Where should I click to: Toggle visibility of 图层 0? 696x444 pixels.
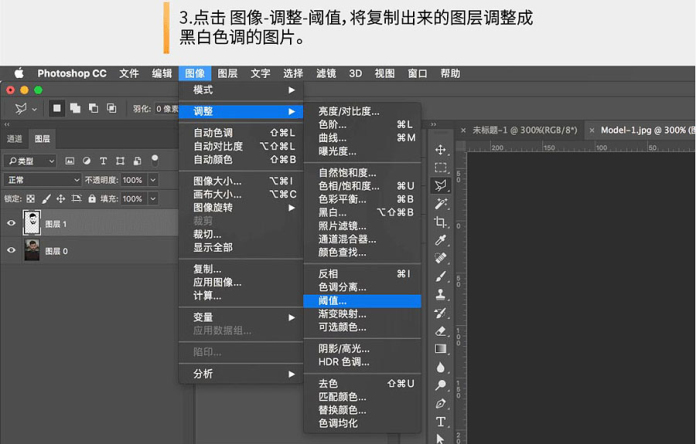click(x=12, y=251)
